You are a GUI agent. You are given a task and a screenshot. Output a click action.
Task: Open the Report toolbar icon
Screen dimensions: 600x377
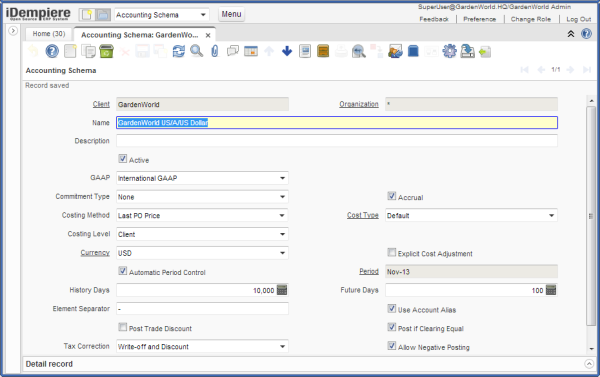click(305, 51)
